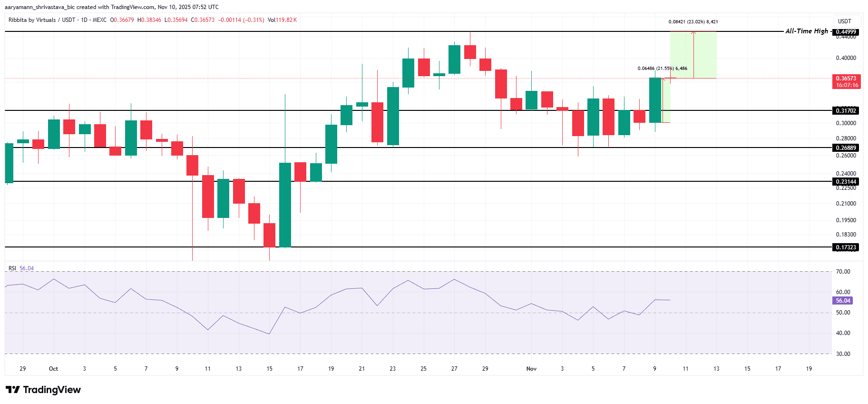Select the 0.23144 price level tag
This screenshot has height=404, width=868.
pos(846,182)
